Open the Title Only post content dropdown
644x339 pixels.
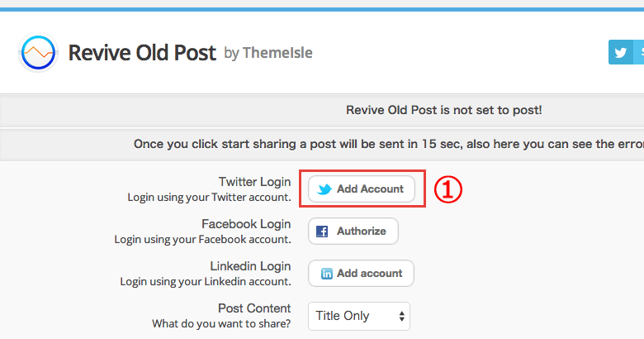tap(359, 316)
